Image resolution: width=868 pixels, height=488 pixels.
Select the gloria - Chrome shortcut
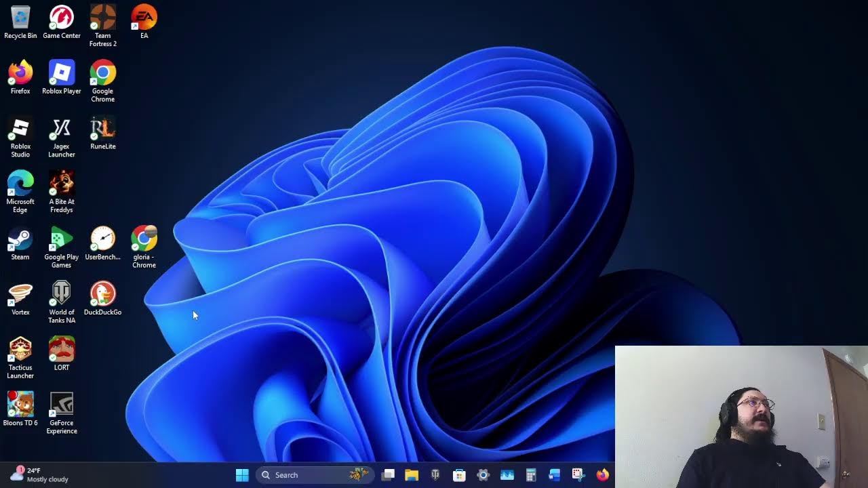coord(144,248)
